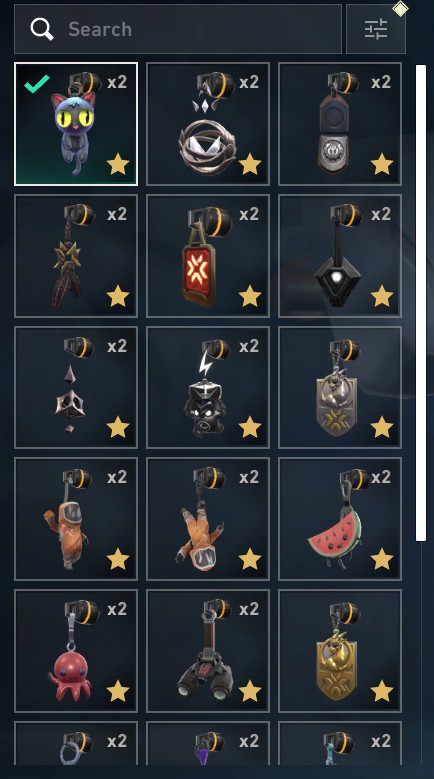Viewport: 434px width, 779px height.
Task: Choose the silver shield gun buddy
Action: coord(340,388)
